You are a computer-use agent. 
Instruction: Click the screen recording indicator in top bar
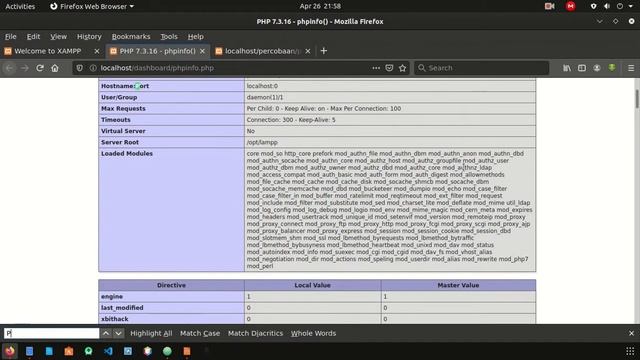[550, 6]
